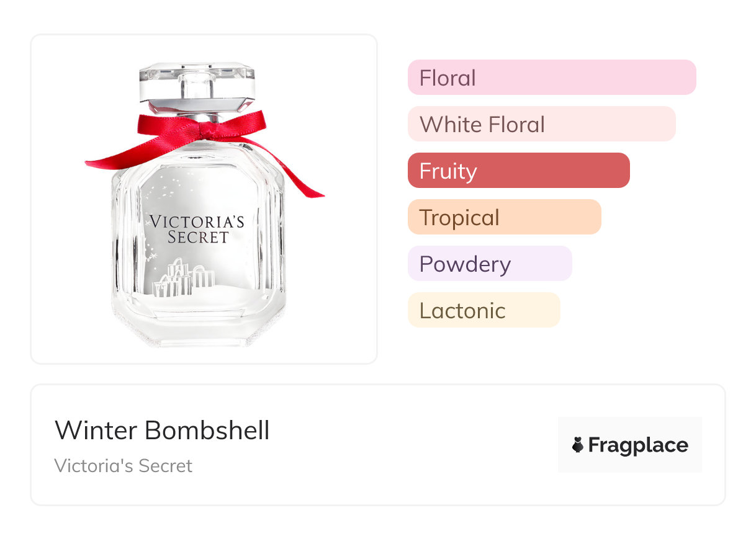The width and height of the screenshot is (756, 536).
Task: Click the gift boxes engraving on the bottle
Action: point(184,279)
